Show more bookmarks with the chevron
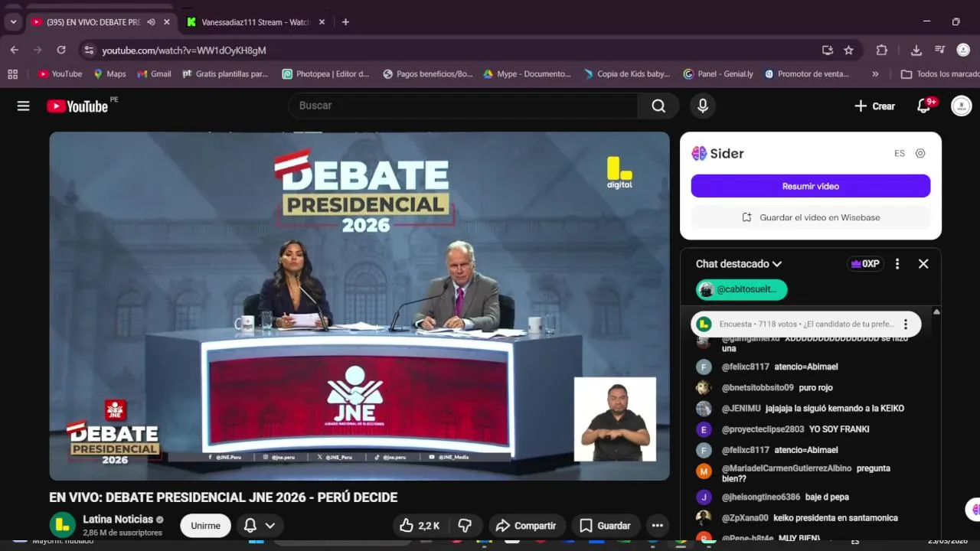Screen dimensions: 980x551 click(x=875, y=74)
